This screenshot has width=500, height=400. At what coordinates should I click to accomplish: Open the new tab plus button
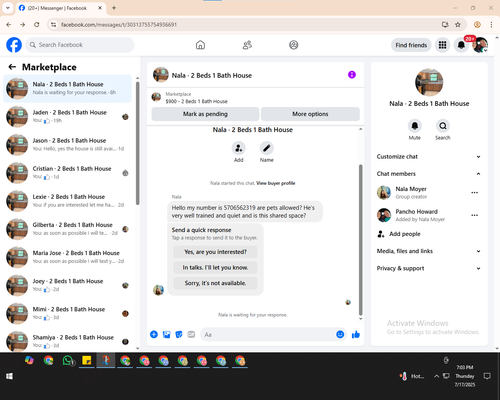tap(114, 8)
